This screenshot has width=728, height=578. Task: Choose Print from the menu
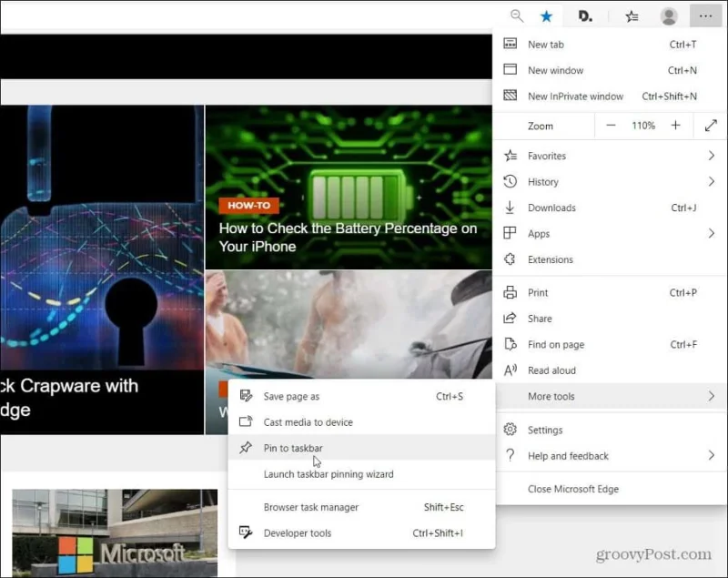click(x=609, y=292)
